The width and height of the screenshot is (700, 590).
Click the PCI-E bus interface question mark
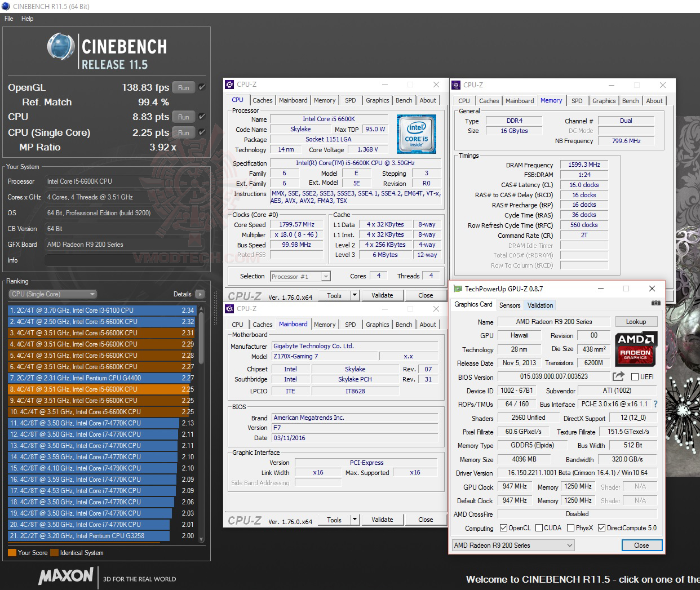click(655, 404)
